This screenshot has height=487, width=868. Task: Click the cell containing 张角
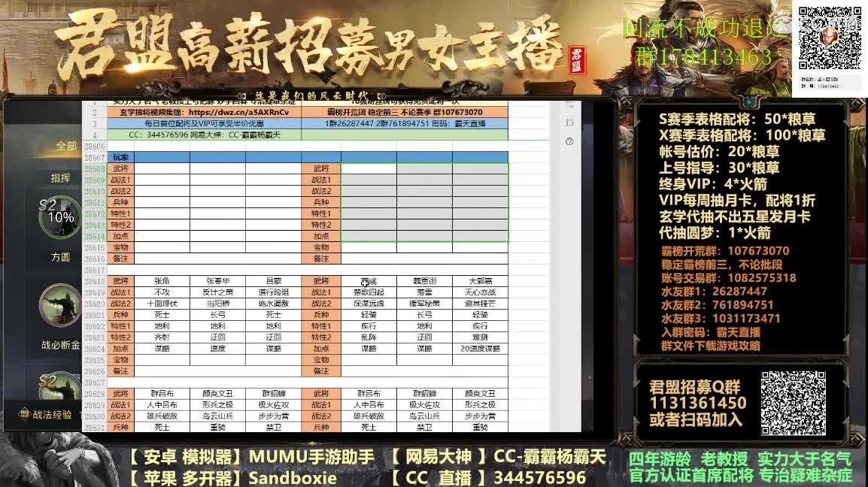(x=162, y=281)
